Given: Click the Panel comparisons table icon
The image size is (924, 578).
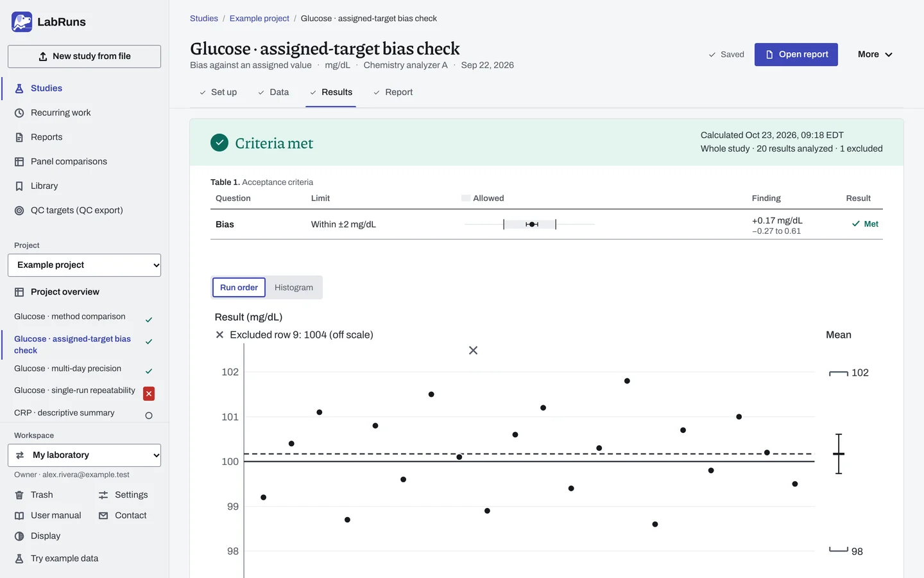Looking at the screenshot, I should tap(19, 162).
